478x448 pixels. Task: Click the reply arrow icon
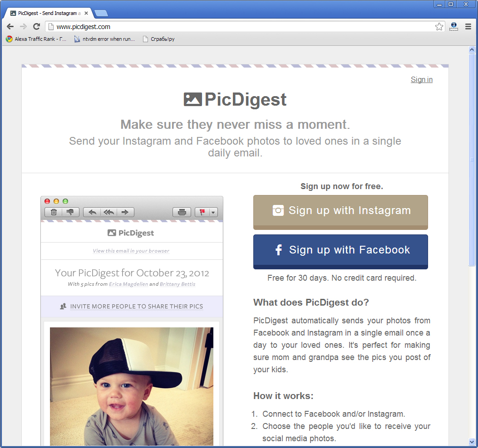point(92,212)
